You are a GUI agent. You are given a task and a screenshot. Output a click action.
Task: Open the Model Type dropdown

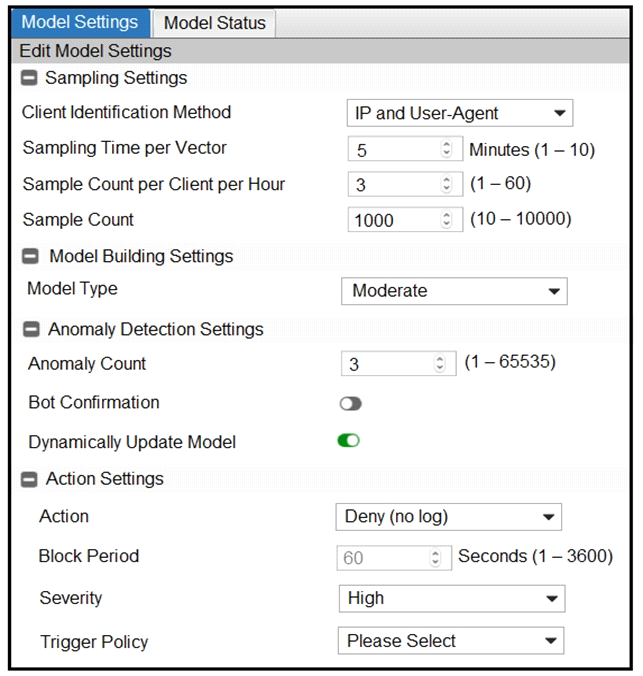click(x=453, y=291)
